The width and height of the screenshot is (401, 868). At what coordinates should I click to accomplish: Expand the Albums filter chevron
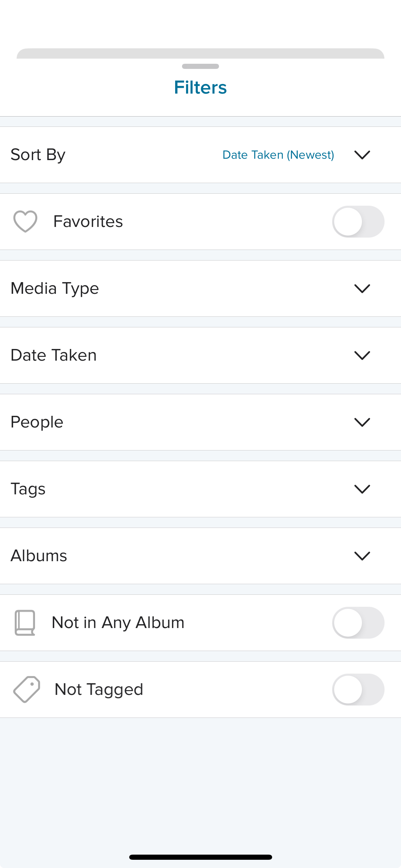pyautogui.click(x=362, y=556)
